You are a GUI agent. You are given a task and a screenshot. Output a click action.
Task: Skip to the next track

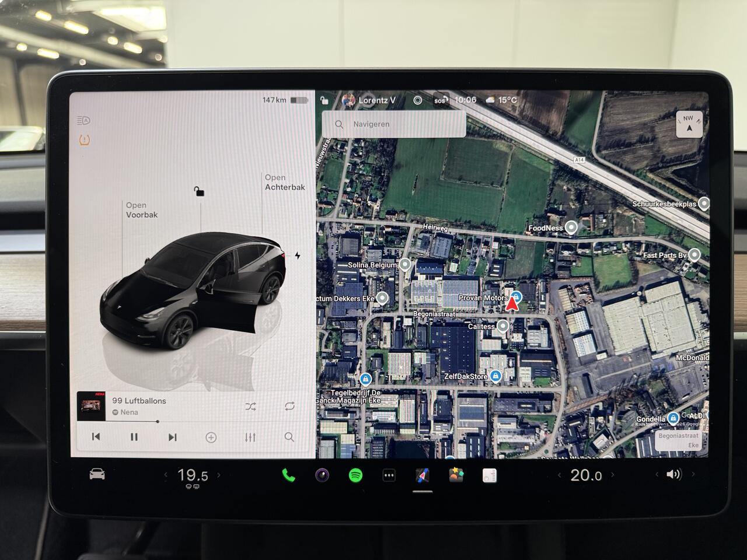pos(172,437)
